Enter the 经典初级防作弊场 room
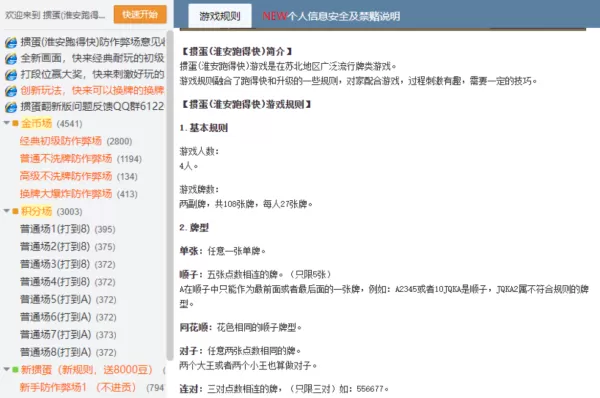The width and height of the screenshot is (600, 398). click(x=76, y=141)
